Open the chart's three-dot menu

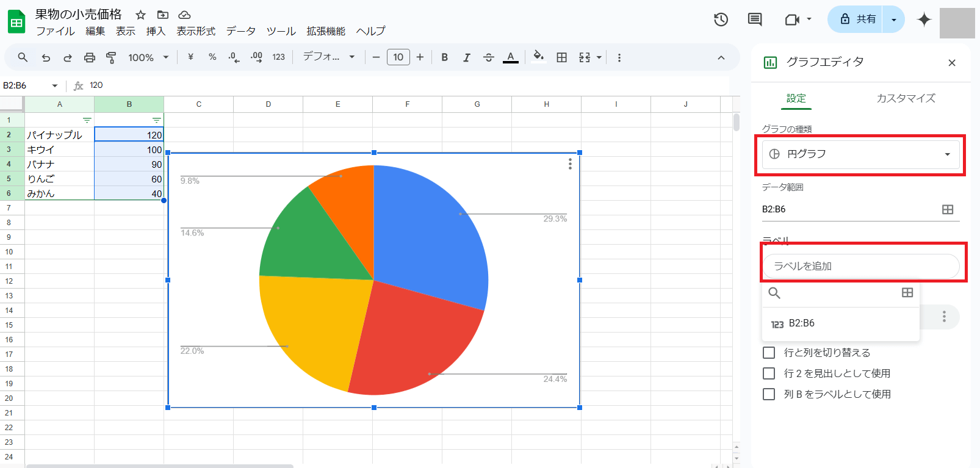tap(570, 164)
